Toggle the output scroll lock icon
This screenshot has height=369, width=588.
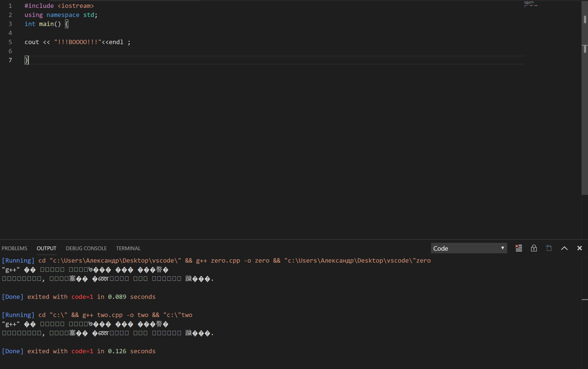point(534,248)
